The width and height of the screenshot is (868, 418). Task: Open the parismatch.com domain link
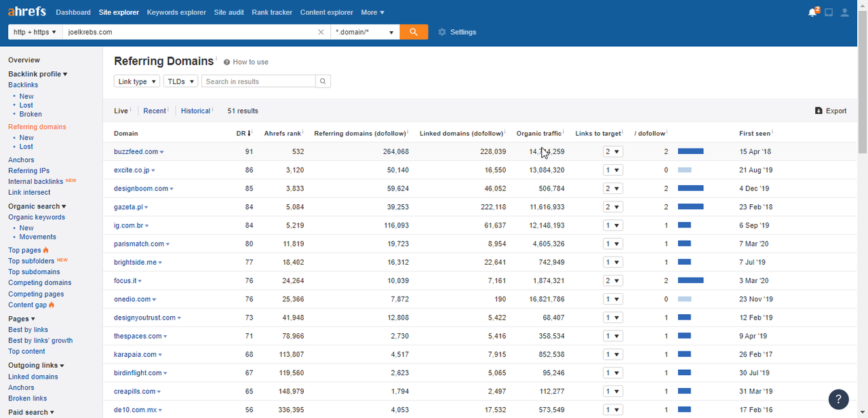[139, 244]
